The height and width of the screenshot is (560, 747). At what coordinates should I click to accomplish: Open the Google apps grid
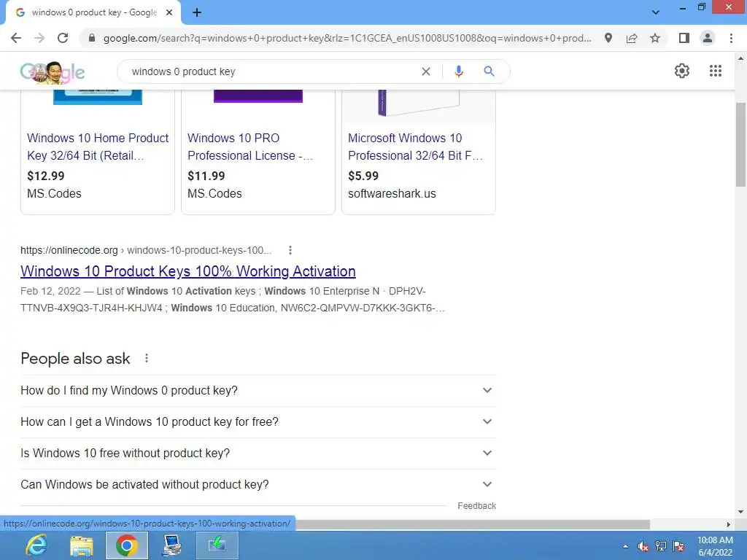715,71
